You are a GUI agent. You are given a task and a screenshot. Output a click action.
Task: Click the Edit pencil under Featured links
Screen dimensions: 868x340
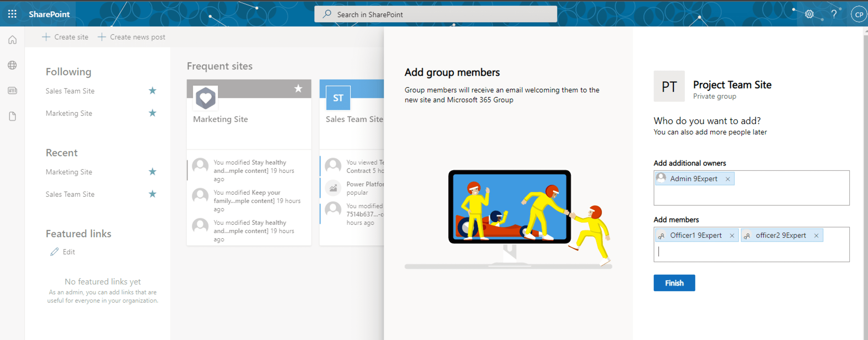54,252
